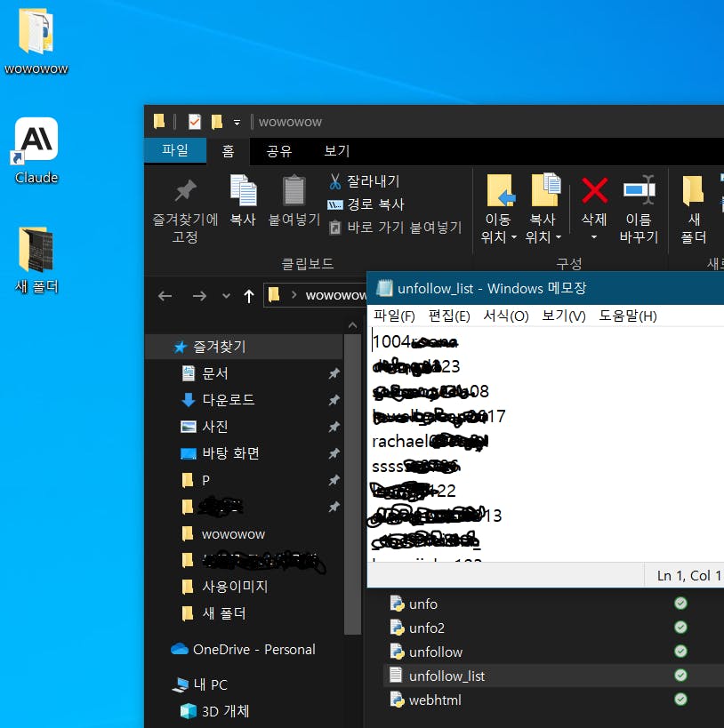
Task: Switch to the 홈 ribbon tab
Action: click(x=229, y=151)
